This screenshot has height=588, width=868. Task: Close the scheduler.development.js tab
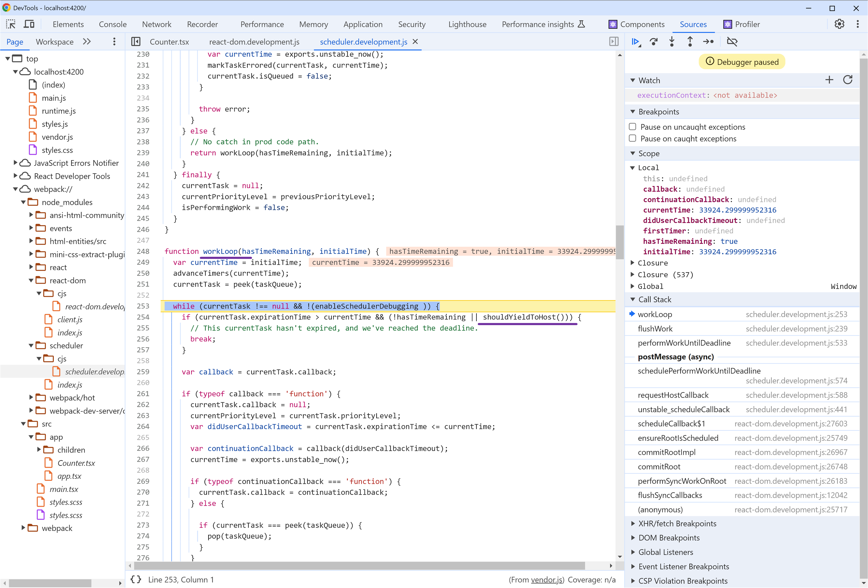(415, 42)
